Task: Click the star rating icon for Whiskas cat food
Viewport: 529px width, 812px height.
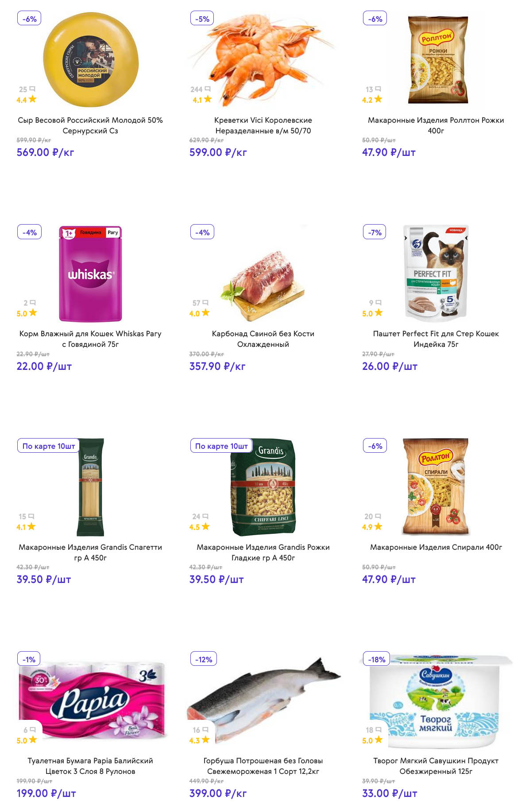Action: tap(33, 313)
